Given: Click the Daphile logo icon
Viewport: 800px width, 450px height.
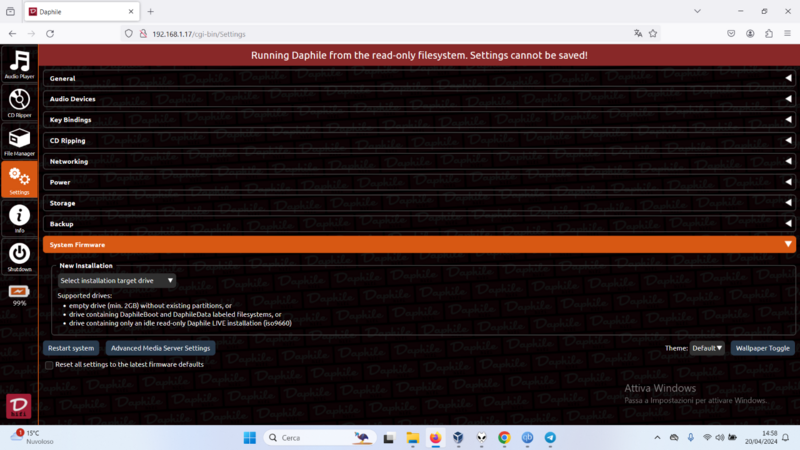Looking at the screenshot, I should tap(19, 406).
